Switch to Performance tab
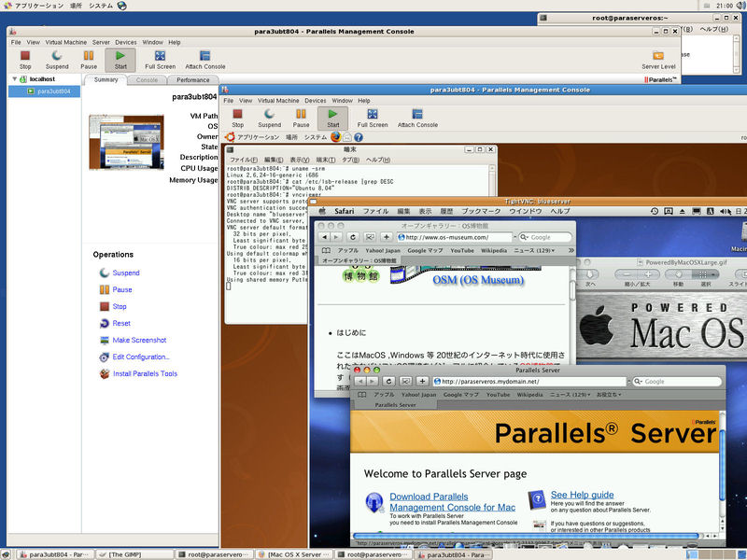This screenshot has height=560, width=747. (193, 80)
